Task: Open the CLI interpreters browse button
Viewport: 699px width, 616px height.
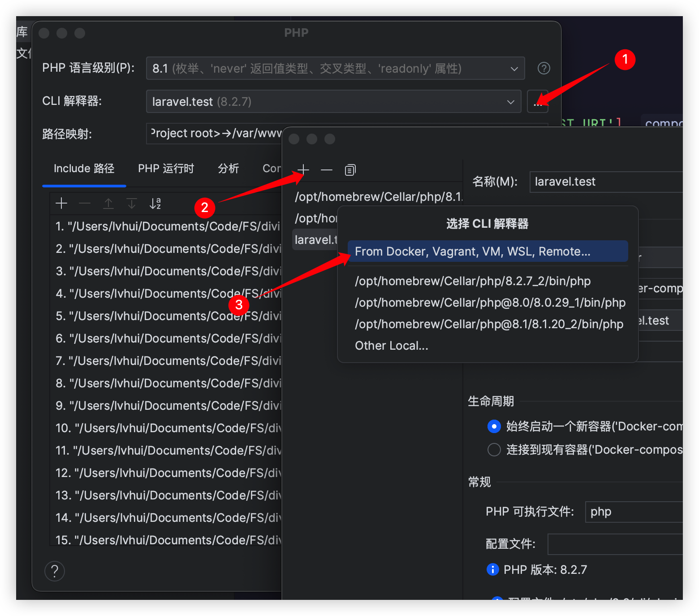Action: [x=538, y=101]
